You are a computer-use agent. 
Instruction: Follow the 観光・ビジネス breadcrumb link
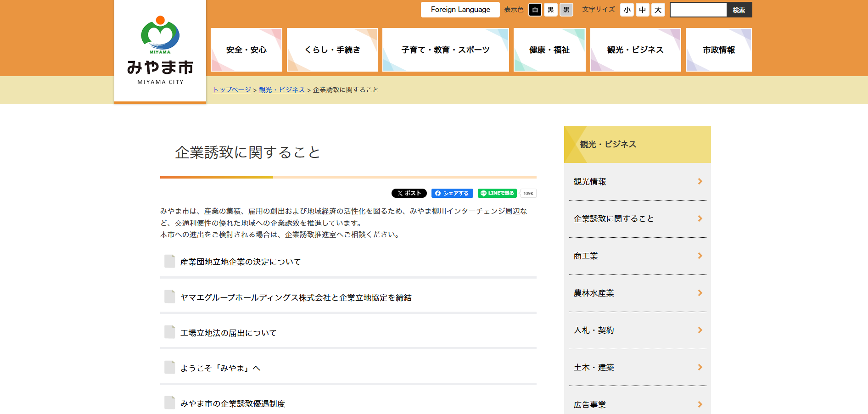coord(282,90)
